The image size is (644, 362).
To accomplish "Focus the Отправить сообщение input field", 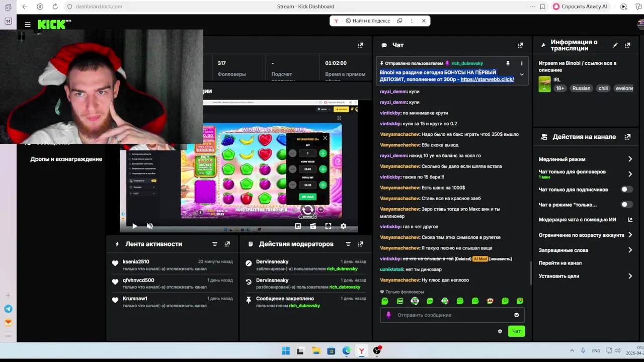I will (x=452, y=315).
